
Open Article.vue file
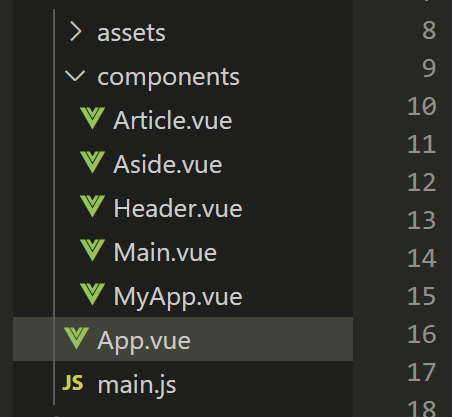[x=173, y=120]
